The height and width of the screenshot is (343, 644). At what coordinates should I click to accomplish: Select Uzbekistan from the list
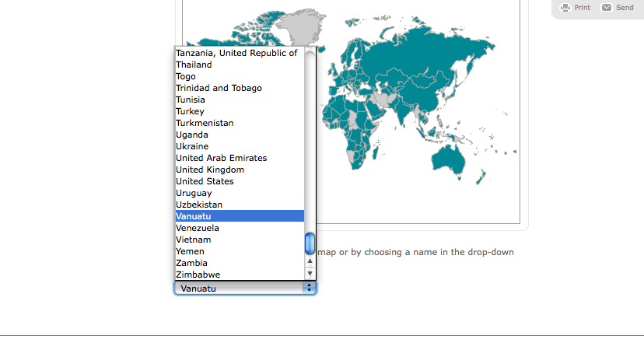[x=240, y=205]
